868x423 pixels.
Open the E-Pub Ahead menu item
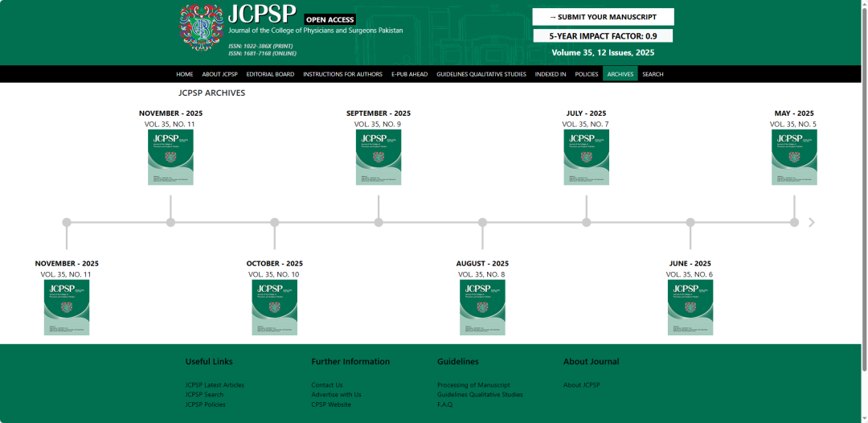410,74
